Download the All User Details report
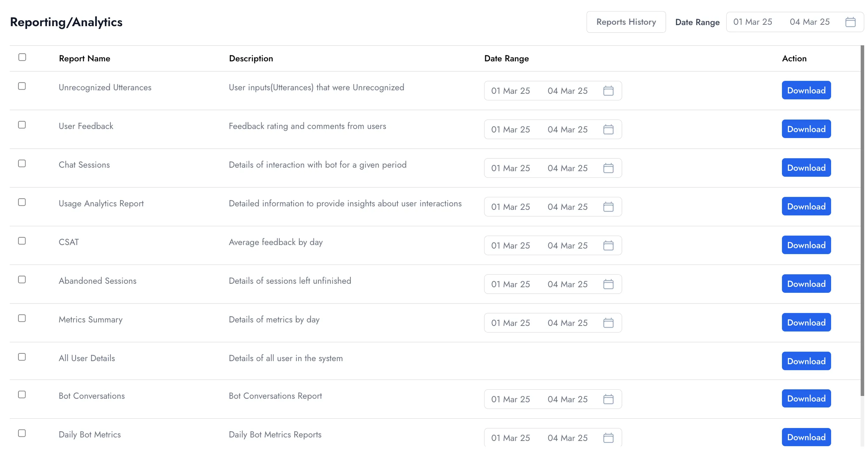Screen dimensions: 868x458 [x=806, y=361]
